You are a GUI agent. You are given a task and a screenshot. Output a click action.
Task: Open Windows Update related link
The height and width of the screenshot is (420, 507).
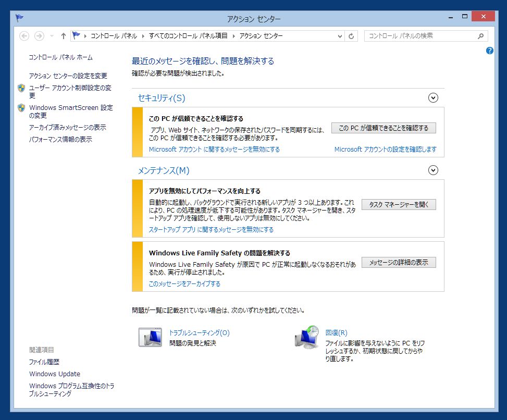(55, 374)
